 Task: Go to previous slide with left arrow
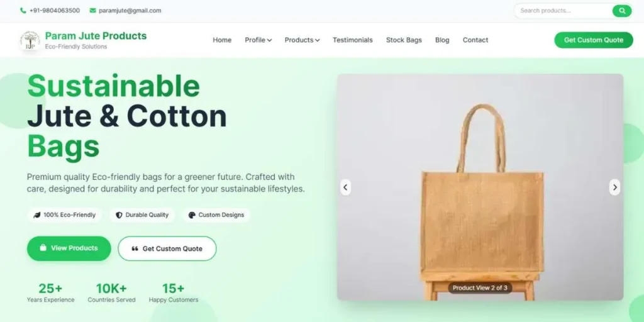[x=345, y=187]
